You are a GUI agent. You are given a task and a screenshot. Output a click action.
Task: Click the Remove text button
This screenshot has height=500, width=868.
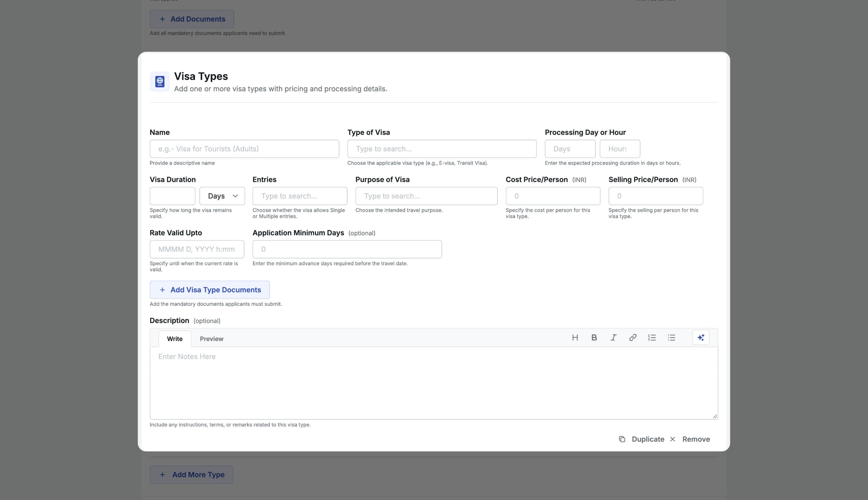click(x=696, y=439)
